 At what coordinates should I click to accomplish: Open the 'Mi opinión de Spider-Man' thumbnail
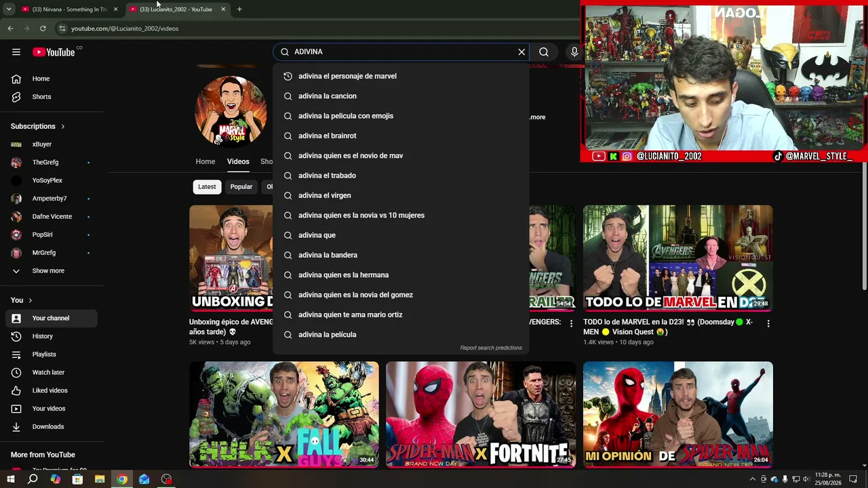click(678, 415)
